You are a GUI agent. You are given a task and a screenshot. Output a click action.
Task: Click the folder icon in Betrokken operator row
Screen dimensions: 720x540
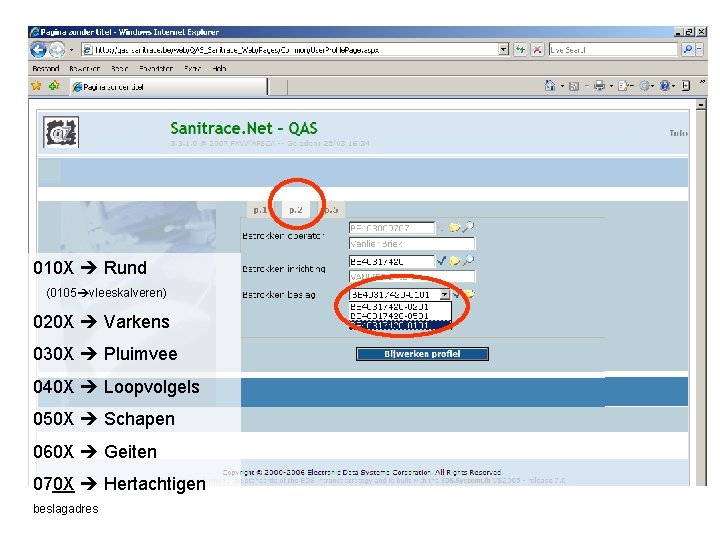point(455,227)
